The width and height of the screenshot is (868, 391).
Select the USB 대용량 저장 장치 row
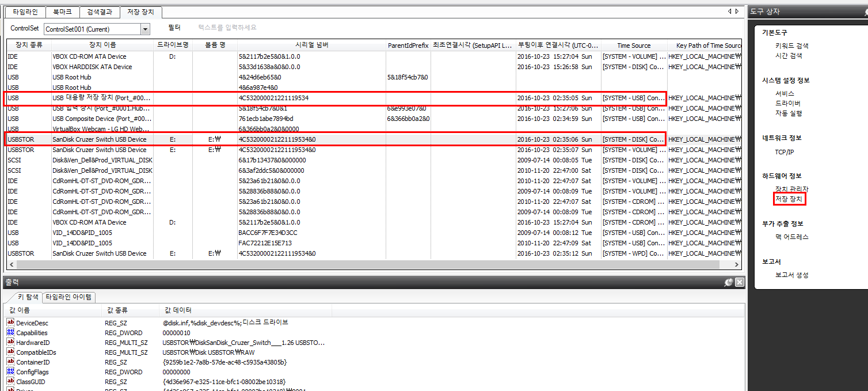(374, 98)
